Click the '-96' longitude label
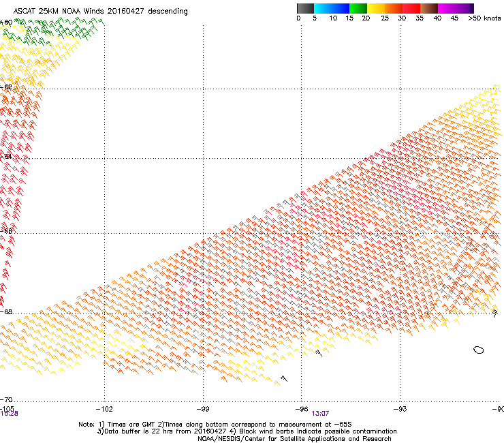This screenshot has width=504, height=443. pos(302,409)
